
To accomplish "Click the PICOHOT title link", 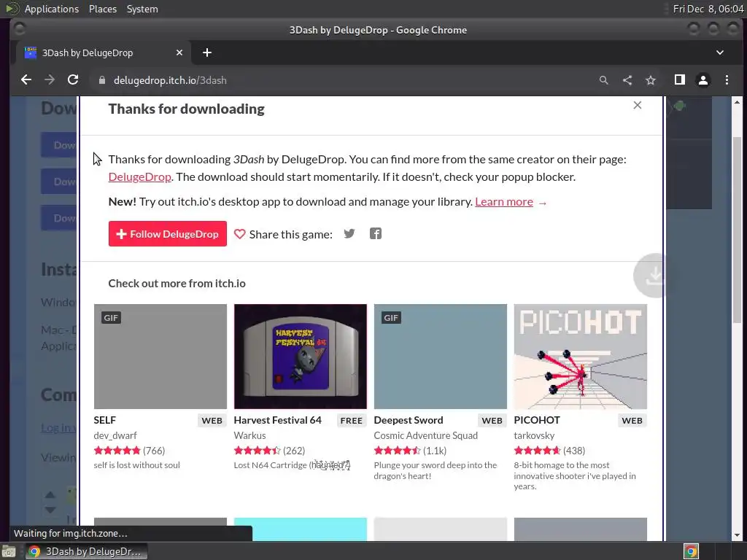I will 537,420.
